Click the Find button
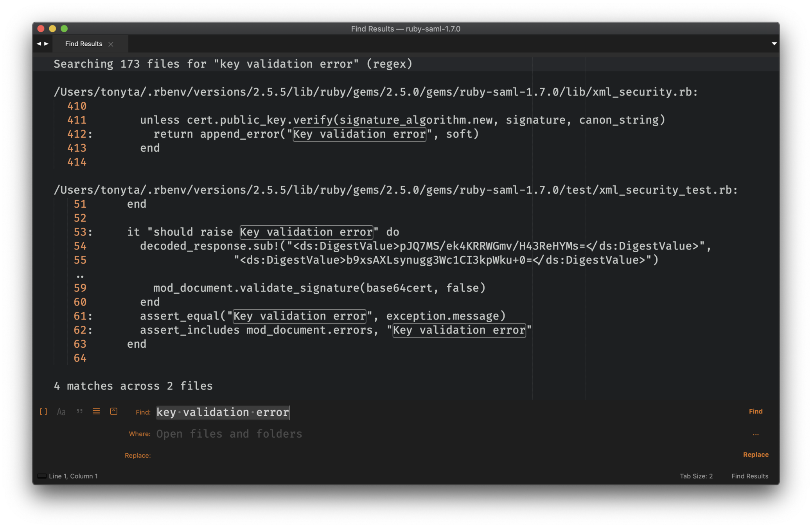Image resolution: width=812 pixels, height=528 pixels. point(755,411)
